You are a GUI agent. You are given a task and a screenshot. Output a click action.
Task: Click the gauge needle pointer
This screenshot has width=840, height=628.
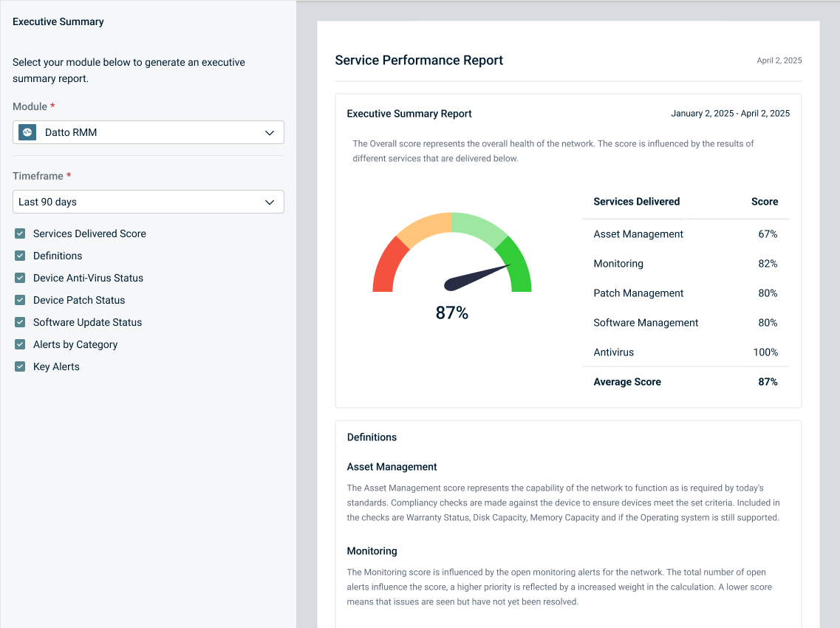(x=477, y=276)
